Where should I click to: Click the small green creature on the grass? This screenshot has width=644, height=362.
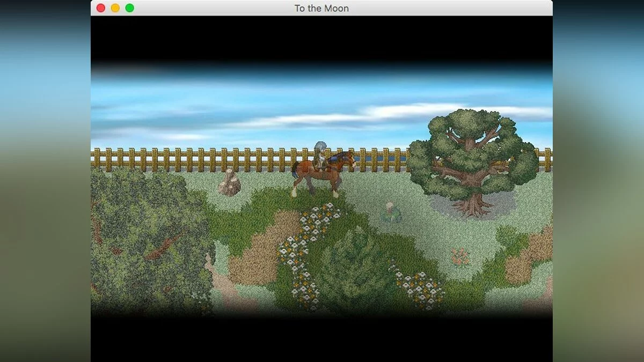coord(391,213)
